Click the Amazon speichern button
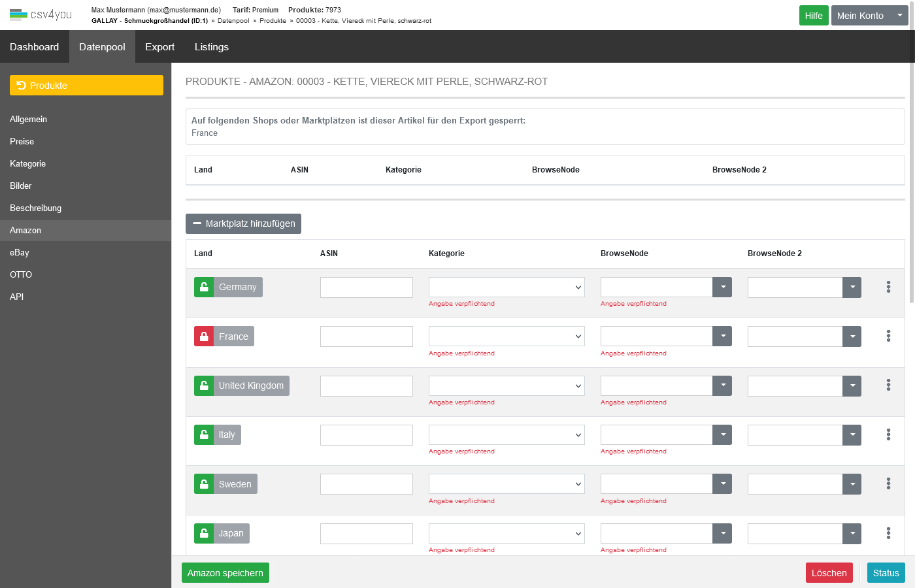The width and height of the screenshot is (915, 588). 225,573
